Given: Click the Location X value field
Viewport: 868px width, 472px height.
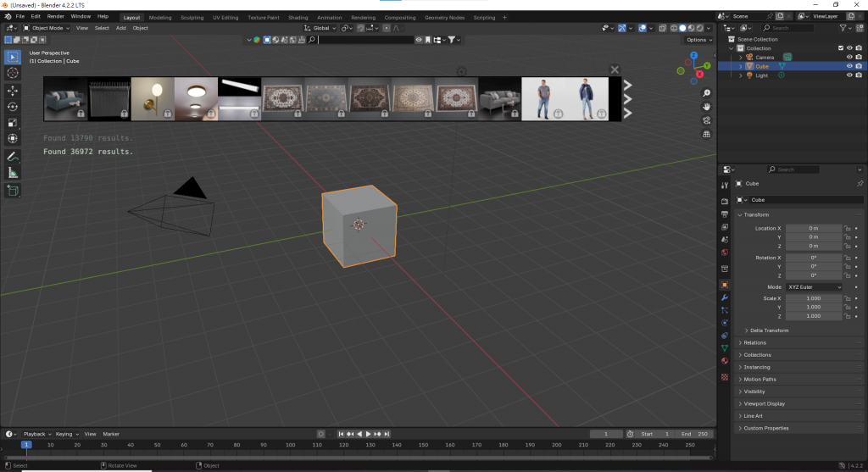Looking at the screenshot, I should click(813, 228).
